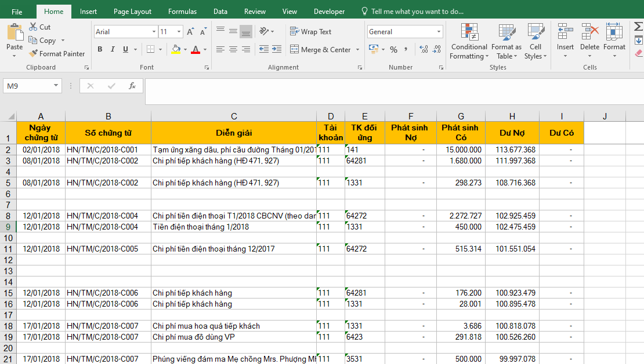
Task: Click the Insert function fx icon
Action: pyautogui.click(x=132, y=86)
